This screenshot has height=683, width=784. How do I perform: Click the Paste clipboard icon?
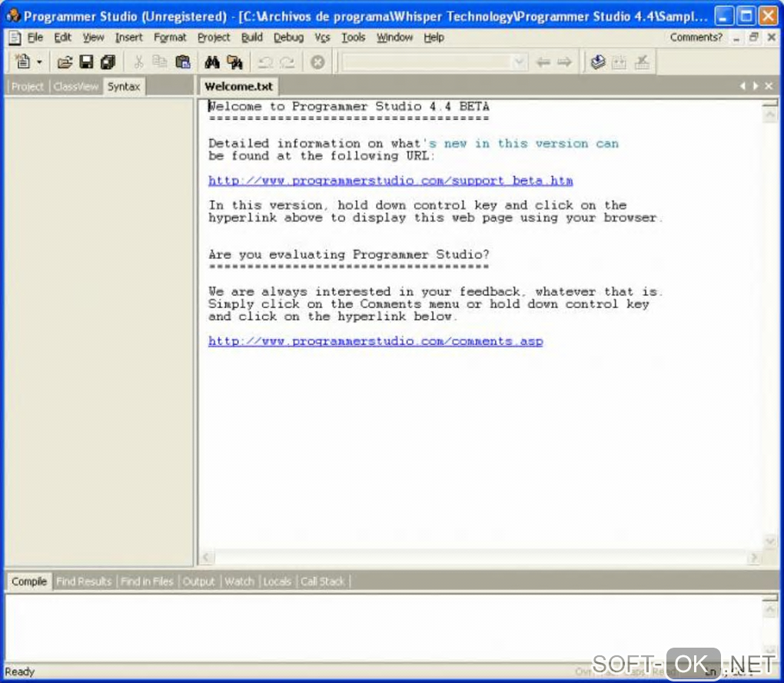coord(183,62)
